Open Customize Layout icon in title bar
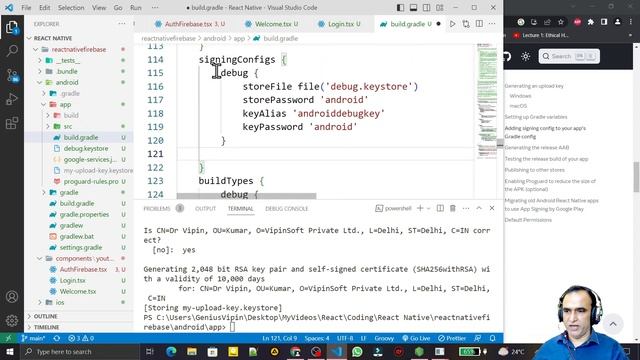 click(440, 8)
